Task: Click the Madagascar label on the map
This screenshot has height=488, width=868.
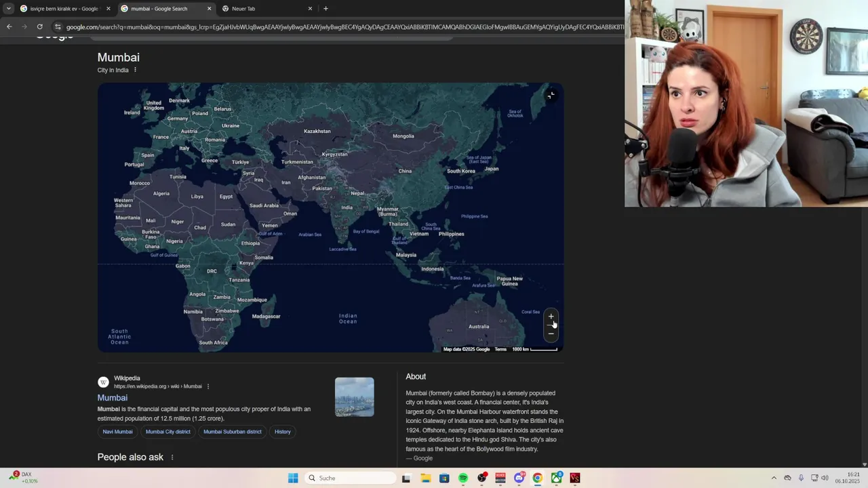Action: click(x=266, y=317)
